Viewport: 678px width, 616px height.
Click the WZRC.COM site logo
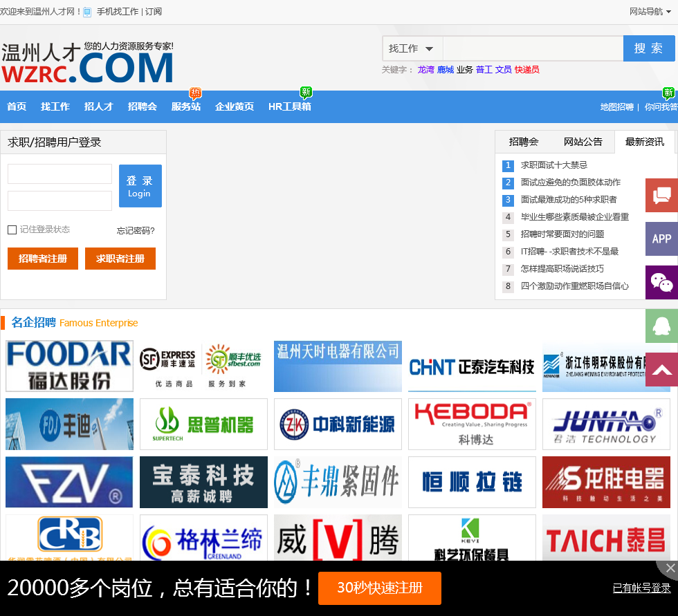click(x=87, y=62)
